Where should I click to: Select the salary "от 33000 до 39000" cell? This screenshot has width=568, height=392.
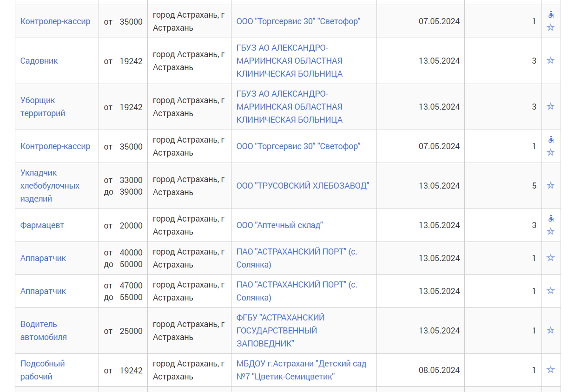pyautogui.click(x=123, y=186)
